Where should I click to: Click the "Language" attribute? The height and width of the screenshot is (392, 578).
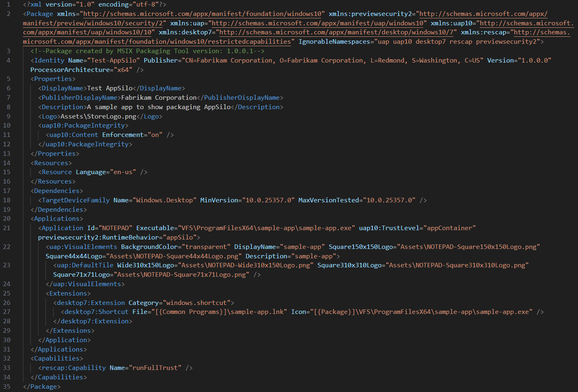[x=91, y=172]
